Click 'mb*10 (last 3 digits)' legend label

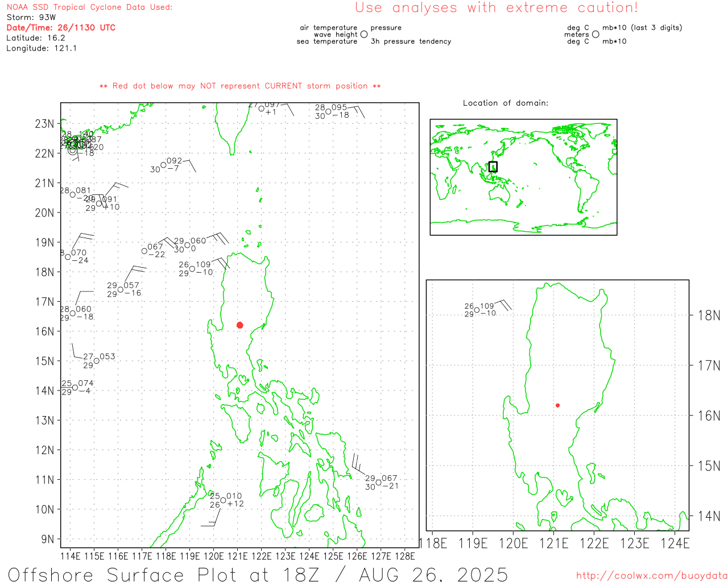642,27
